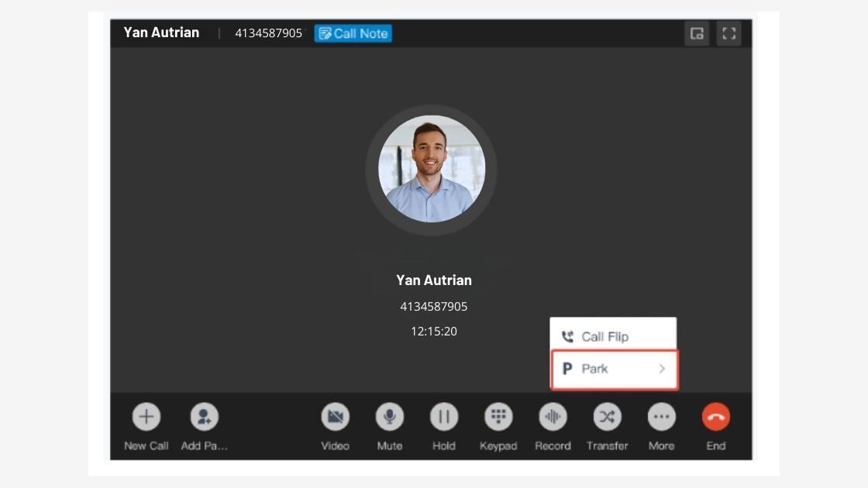Click the Yan Autrian name in header
The height and width of the screenshot is (488, 868).
click(161, 33)
